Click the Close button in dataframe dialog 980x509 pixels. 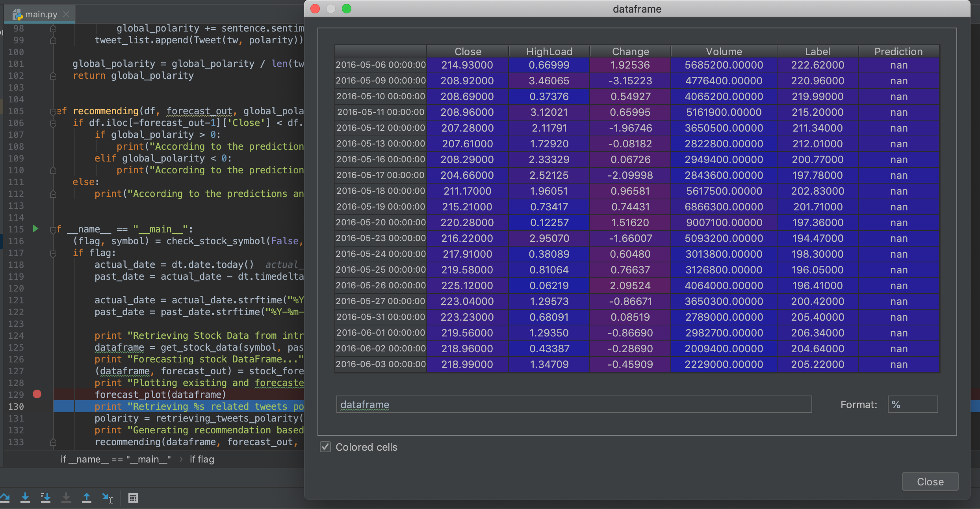(930, 481)
